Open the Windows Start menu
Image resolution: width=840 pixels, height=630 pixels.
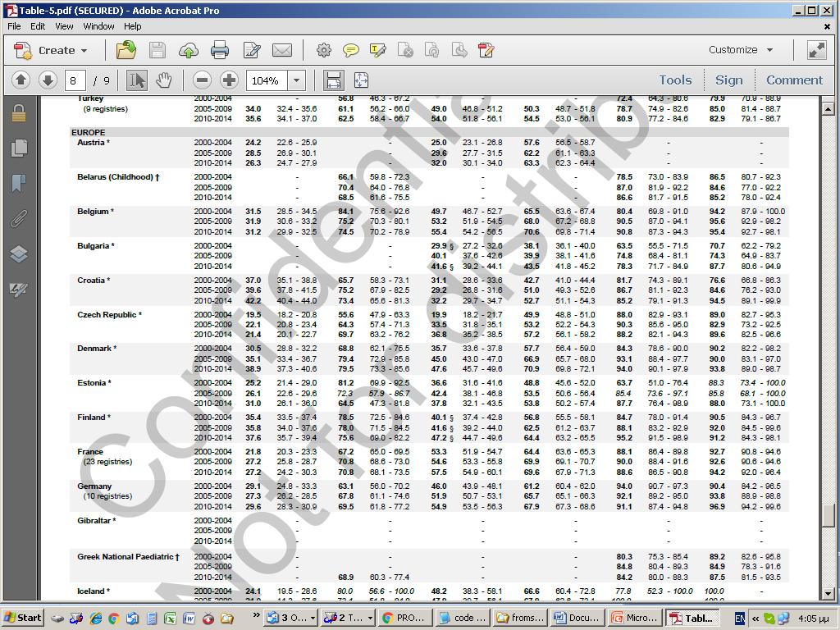[x=23, y=618]
